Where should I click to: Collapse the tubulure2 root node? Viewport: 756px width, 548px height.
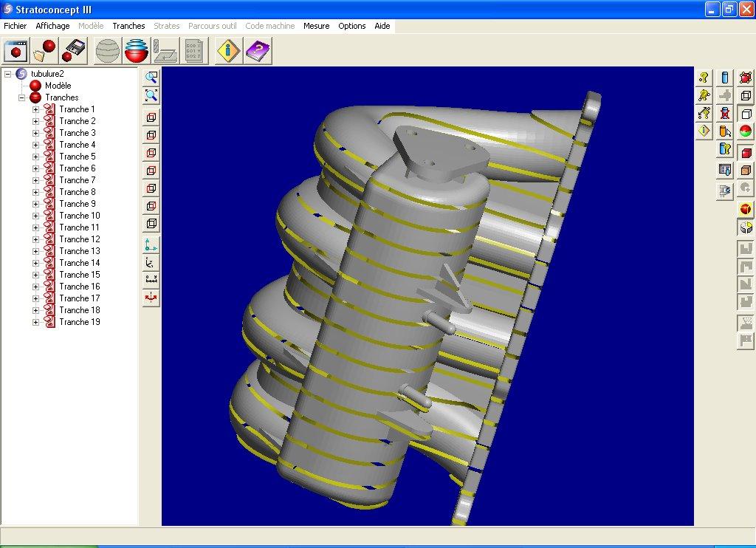(7, 74)
